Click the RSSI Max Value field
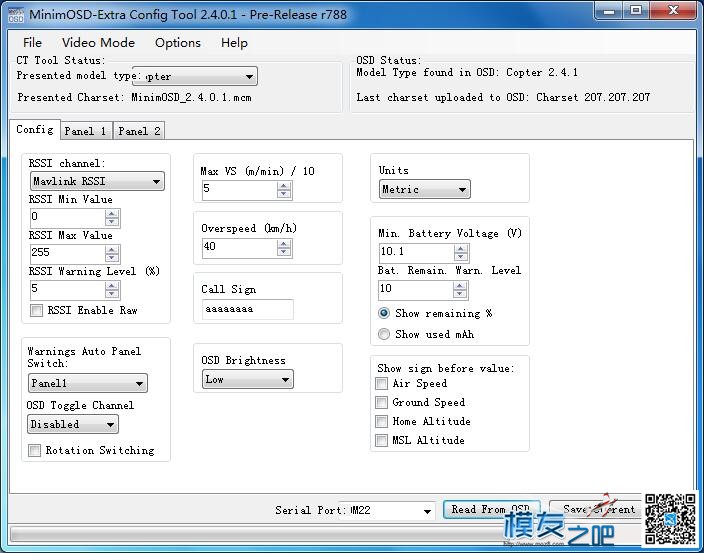 [67, 254]
